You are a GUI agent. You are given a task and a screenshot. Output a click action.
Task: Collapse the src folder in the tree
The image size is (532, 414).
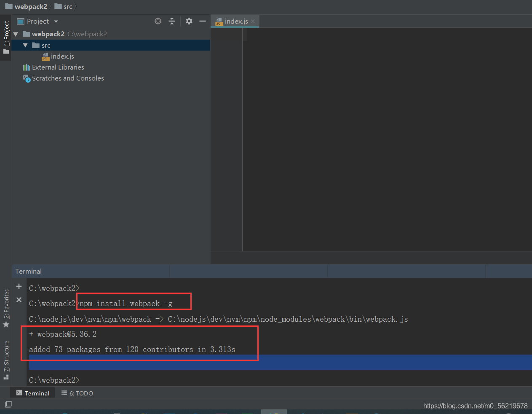25,45
